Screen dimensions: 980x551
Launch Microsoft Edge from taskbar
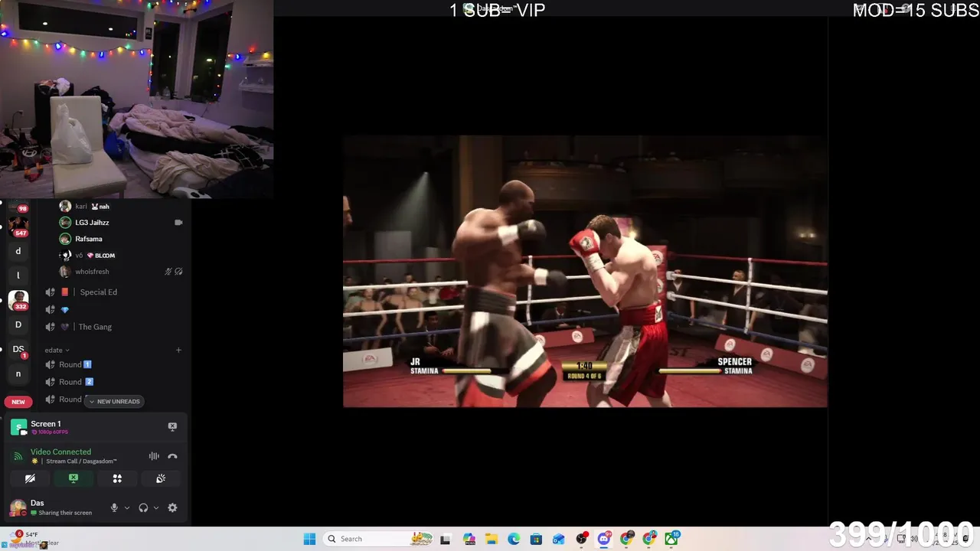tap(514, 539)
